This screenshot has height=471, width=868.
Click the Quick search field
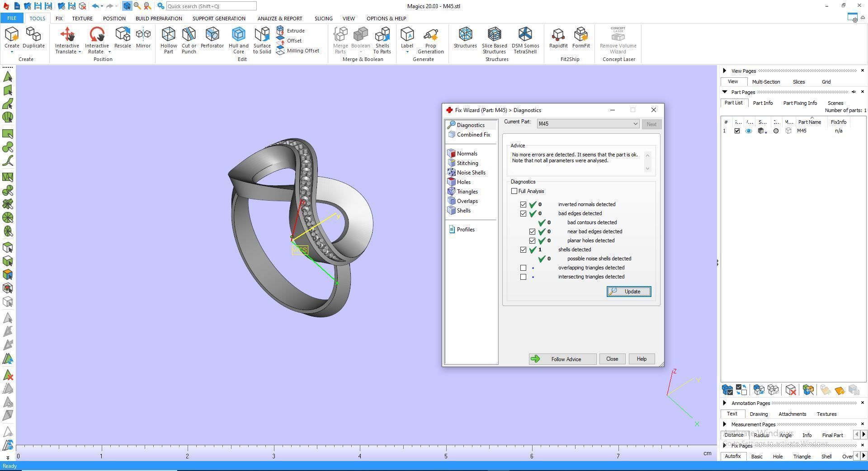click(211, 6)
